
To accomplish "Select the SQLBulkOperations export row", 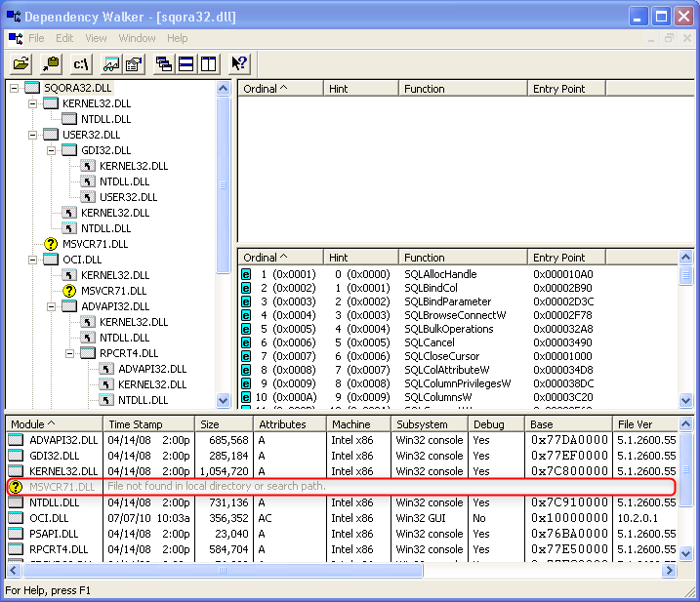I will [449, 329].
